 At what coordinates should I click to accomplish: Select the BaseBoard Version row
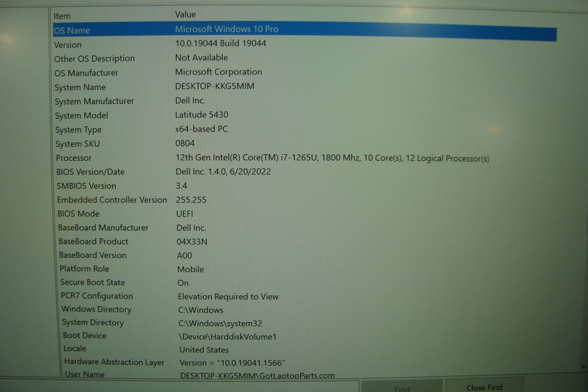pos(304,255)
